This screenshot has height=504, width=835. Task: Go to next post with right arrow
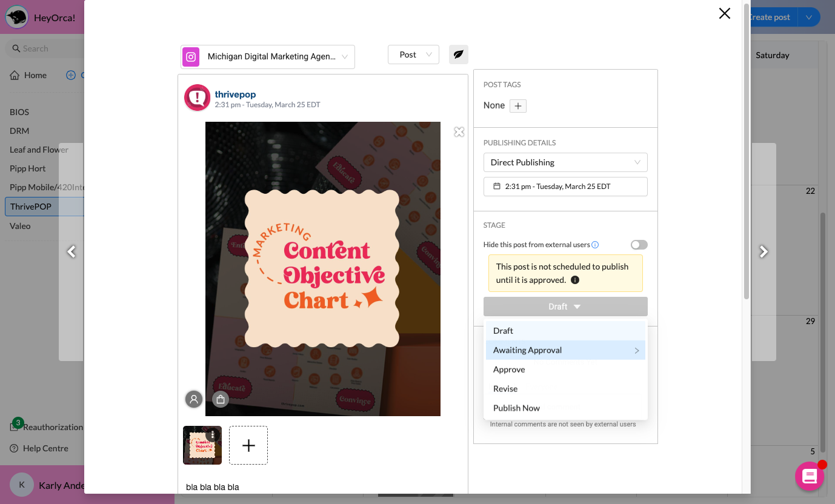tap(763, 251)
